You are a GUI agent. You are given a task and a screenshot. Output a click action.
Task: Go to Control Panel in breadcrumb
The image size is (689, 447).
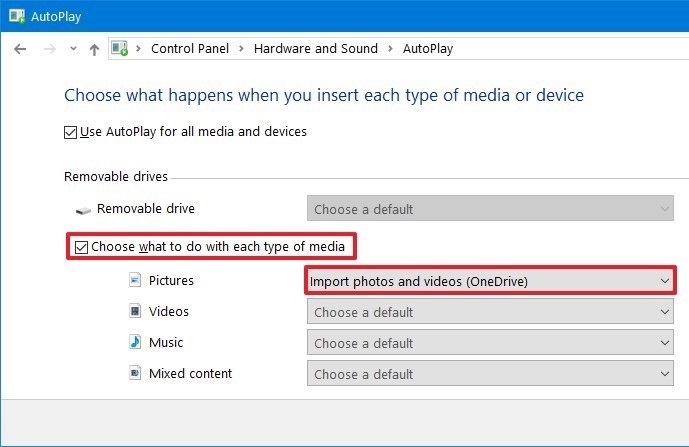point(189,49)
